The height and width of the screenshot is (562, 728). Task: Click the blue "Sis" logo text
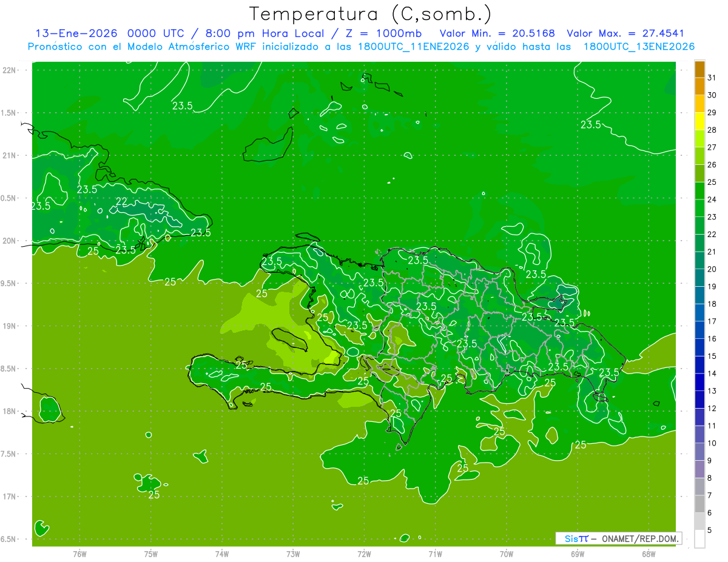pos(571,538)
